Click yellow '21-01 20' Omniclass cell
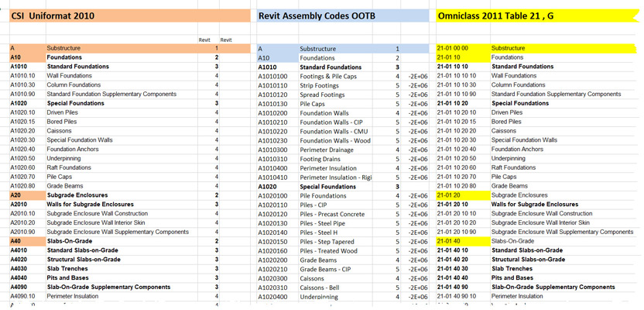 pyautogui.click(x=464, y=195)
